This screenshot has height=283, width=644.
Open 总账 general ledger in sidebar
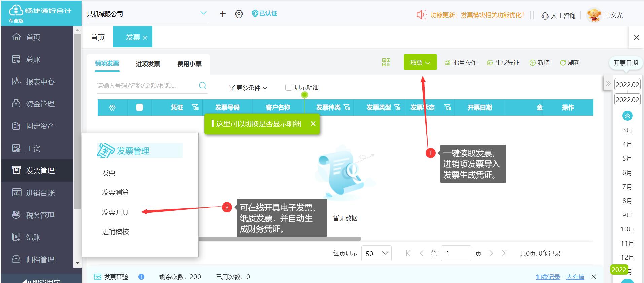click(33, 59)
